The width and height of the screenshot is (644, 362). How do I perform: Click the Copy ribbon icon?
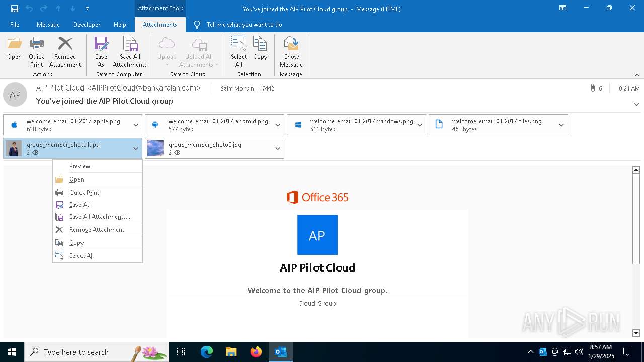[260, 49]
